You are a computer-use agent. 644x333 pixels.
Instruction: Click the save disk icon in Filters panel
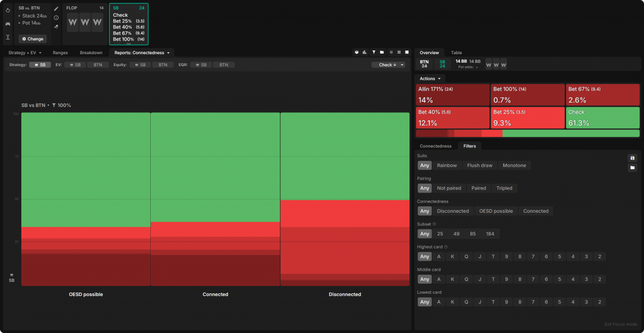click(x=632, y=157)
